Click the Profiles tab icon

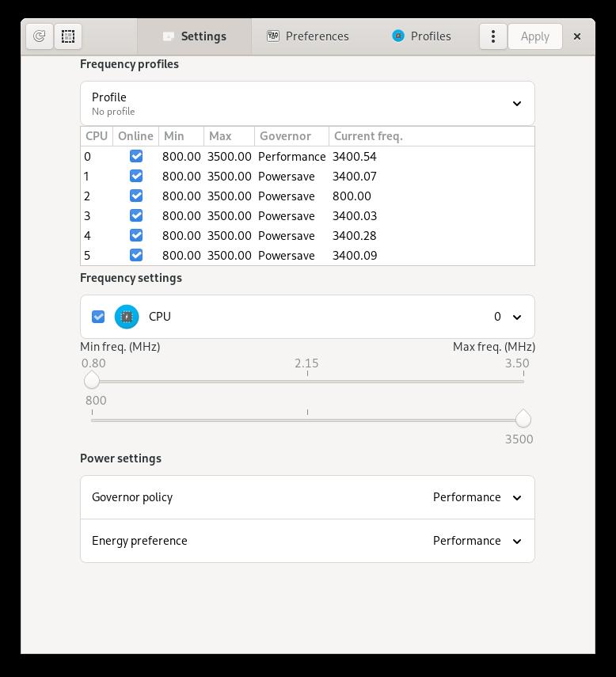(398, 36)
